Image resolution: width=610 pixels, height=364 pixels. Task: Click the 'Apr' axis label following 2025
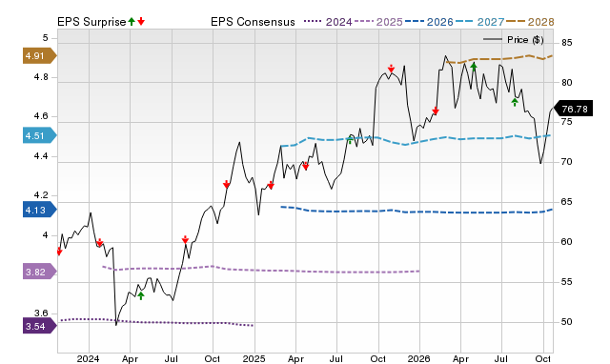click(x=295, y=358)
